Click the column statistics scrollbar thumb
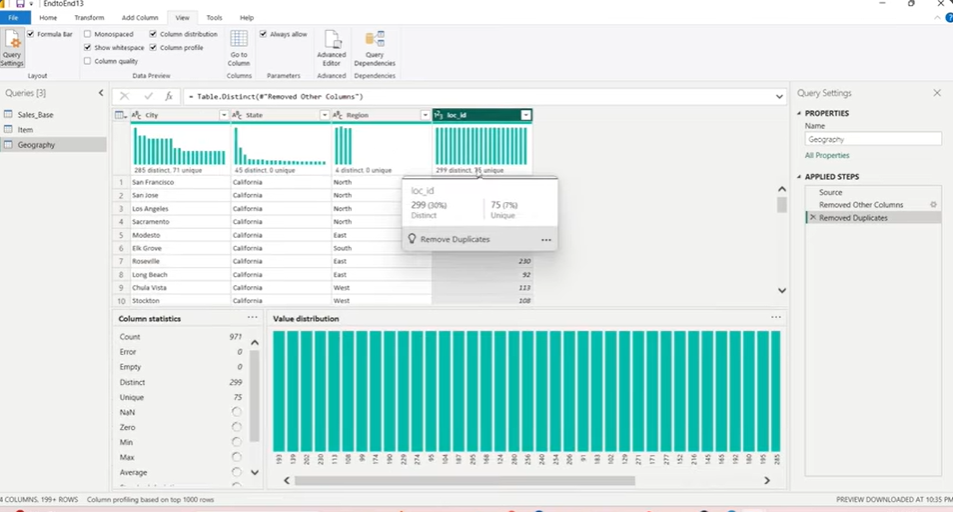This screenshot has height=512, width=953. coord(255,395)
